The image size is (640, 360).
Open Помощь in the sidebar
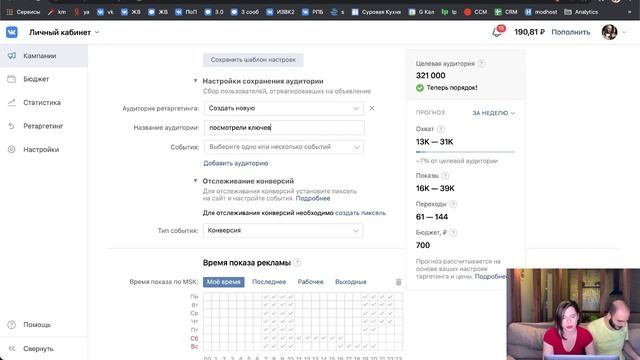pos(44,324)
